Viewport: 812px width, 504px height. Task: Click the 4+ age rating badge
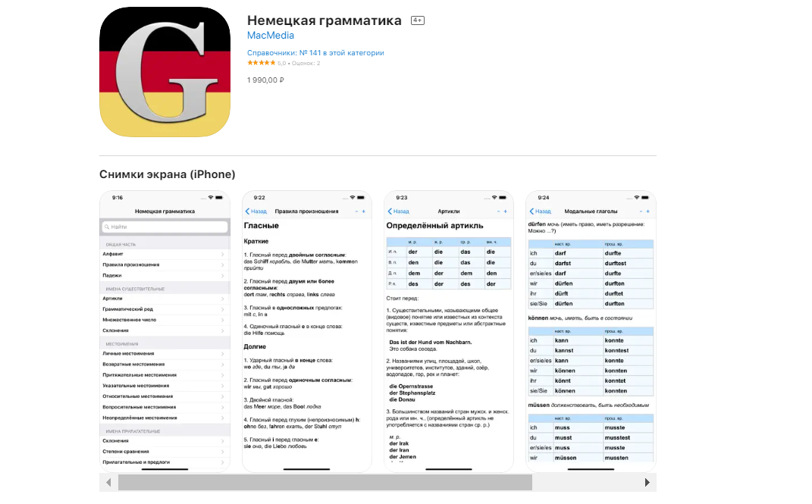coord(418,20)
